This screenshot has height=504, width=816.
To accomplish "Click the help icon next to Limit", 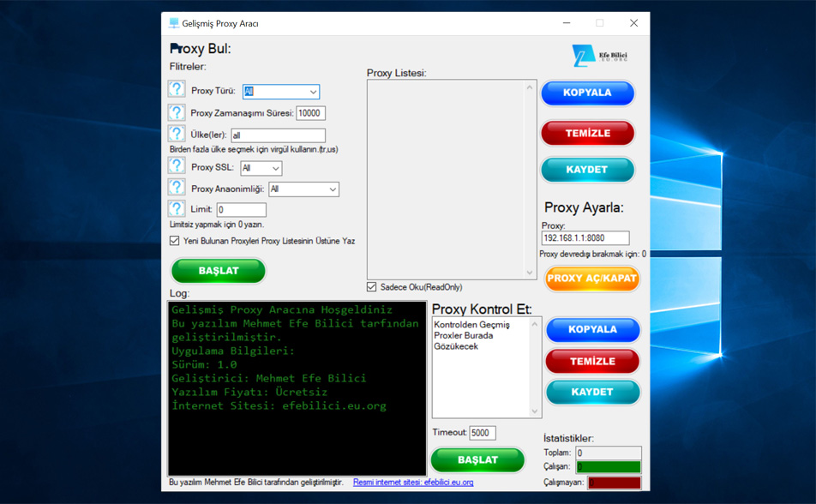I will pos(177,208).
